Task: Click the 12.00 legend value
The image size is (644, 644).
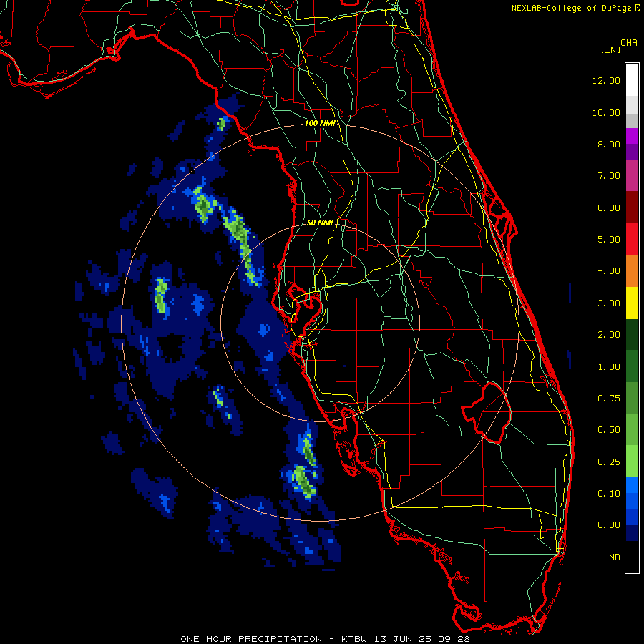Action: click(x=606, y=80)
